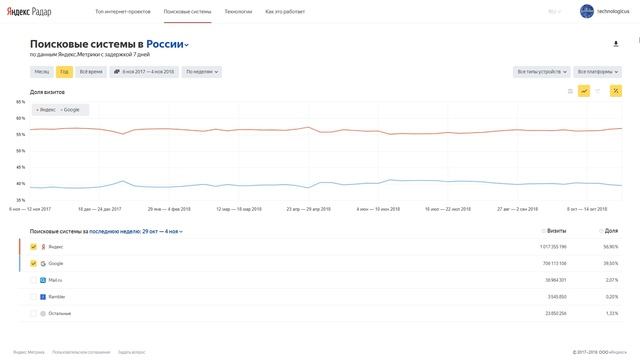Download the report via download icon

pos(616,44)
